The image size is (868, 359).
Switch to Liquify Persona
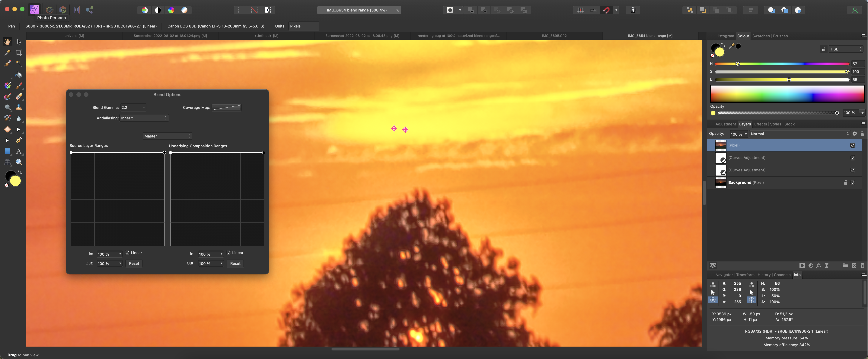point(49,10)
